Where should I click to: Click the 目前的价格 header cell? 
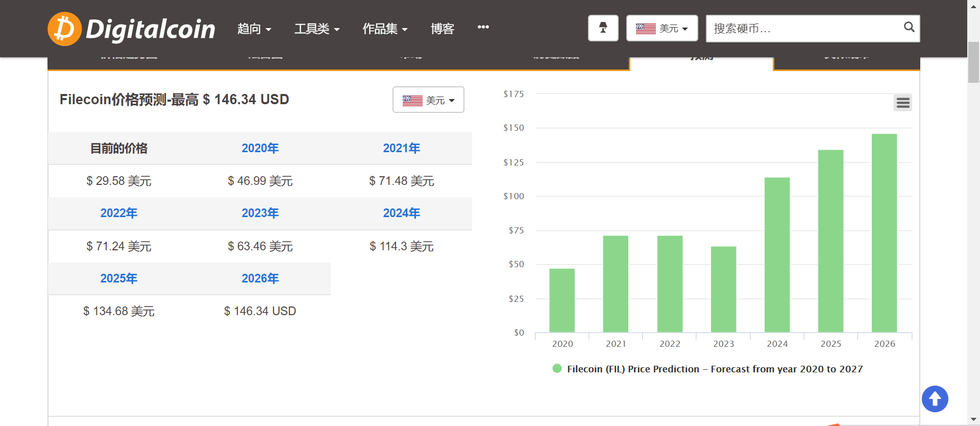click(x=119, y=148)
